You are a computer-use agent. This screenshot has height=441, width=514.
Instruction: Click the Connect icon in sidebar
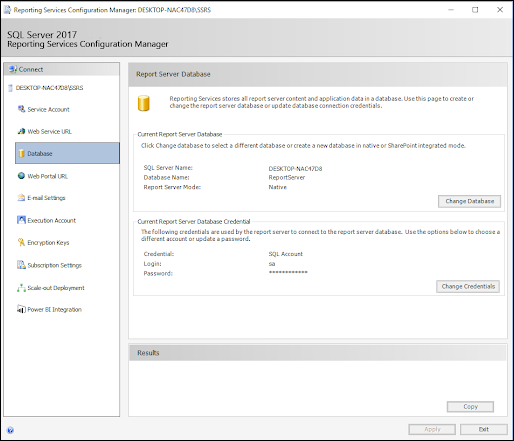13,69
